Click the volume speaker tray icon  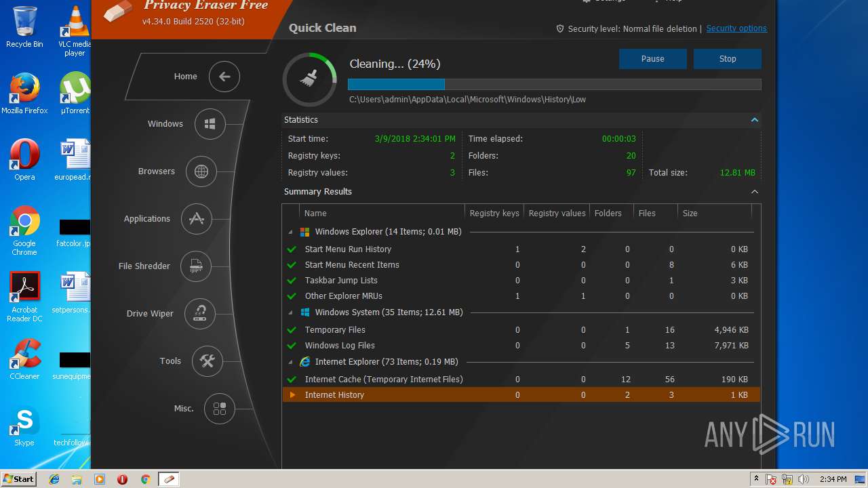tap(804, 479)
